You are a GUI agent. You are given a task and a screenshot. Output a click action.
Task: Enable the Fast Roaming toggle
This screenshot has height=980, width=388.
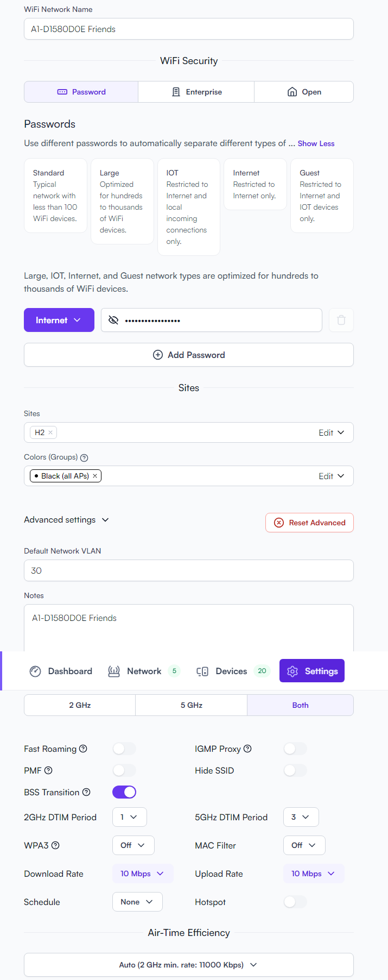[x=124, y=749]
